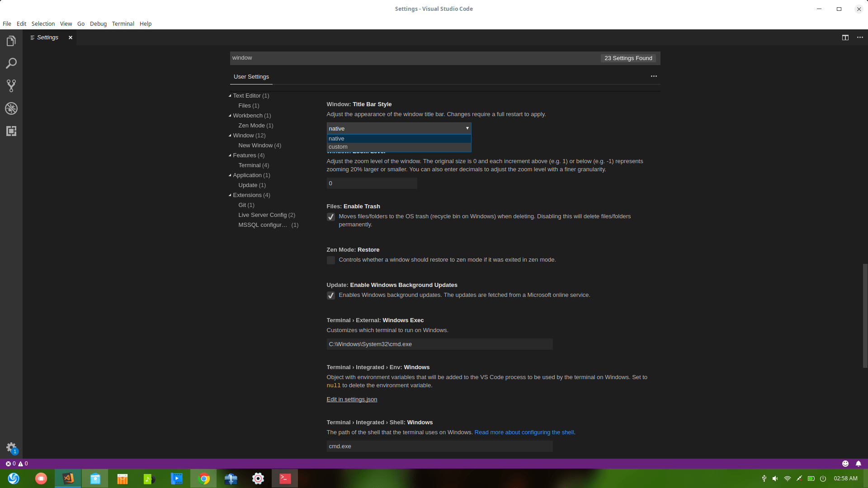The width and height of the screenshot is (868, 488).
Task: Open the Explorer view in the activity bar
Action: coord(11,41)
